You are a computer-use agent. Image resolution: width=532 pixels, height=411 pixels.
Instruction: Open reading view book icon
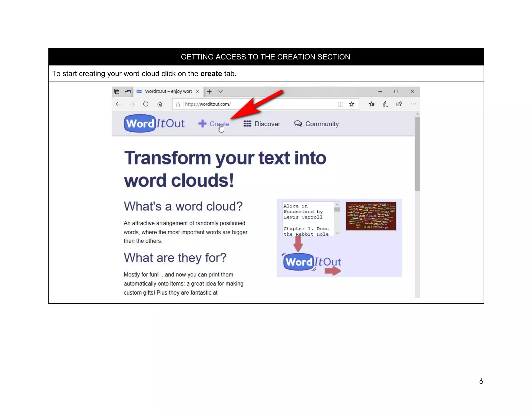(340, 104)
